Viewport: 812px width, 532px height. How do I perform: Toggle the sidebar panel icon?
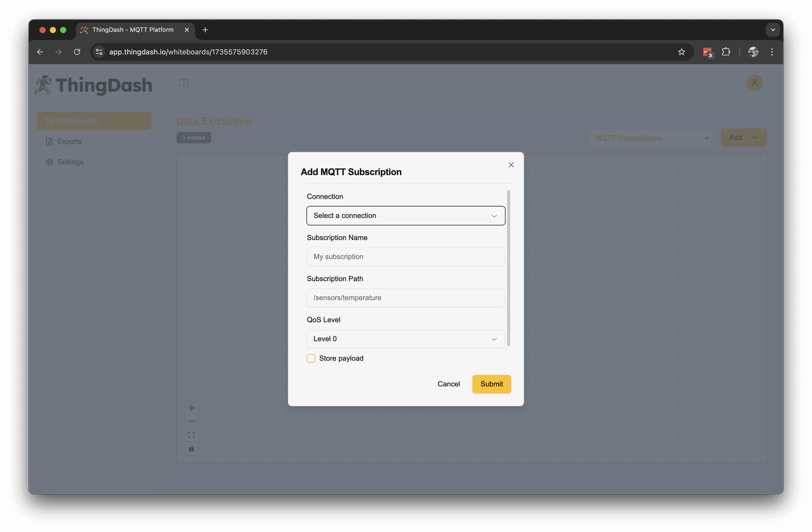point(183,83)
